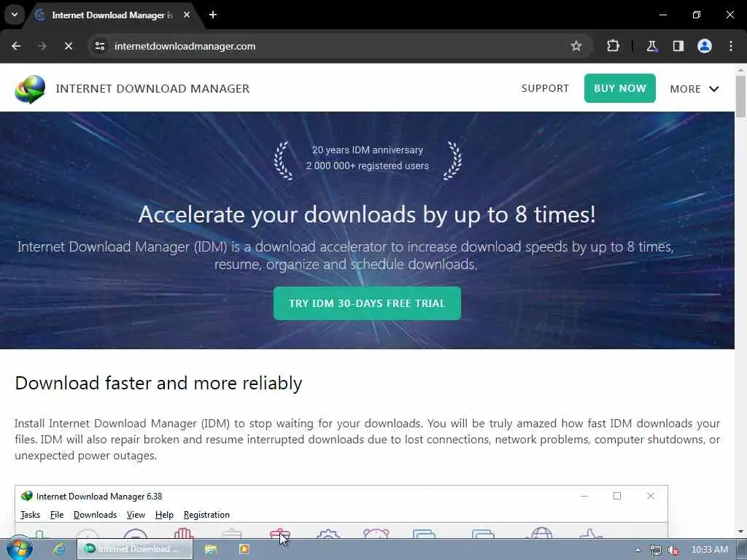Click the muted volume tray icon

[673, 550]
